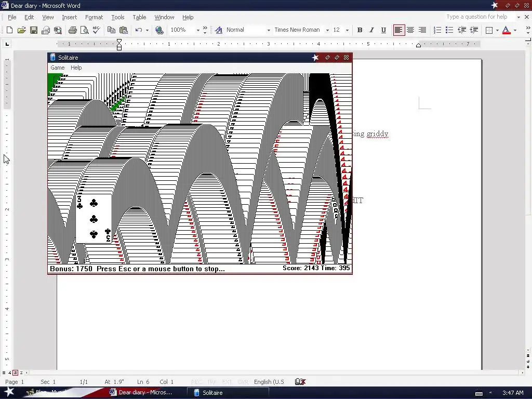The height and width of the screenshot is (399, 532).
Task: Open an existing file from the toolbar
Action: pyautogui.click(x=21, y=30)
